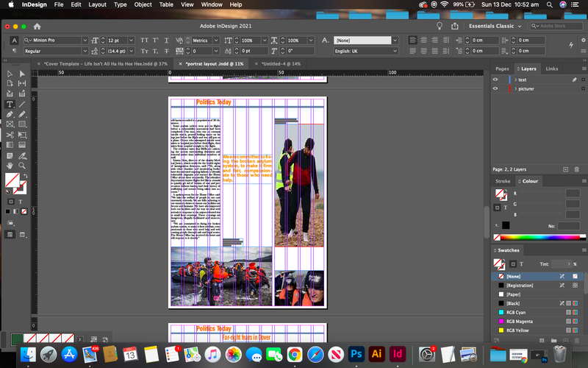Screen dimensions: 588x368
Task: Delete selected layer with trash icon
Action: (577, 169)
